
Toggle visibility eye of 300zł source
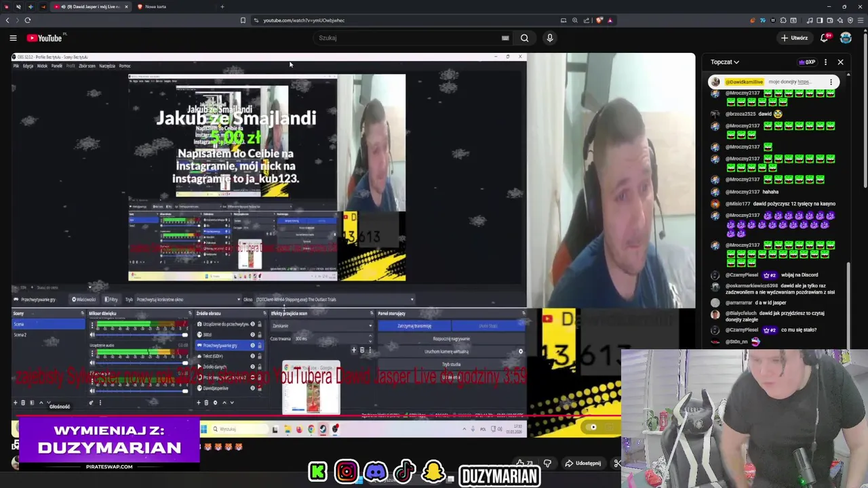click(x=252, y=335)
